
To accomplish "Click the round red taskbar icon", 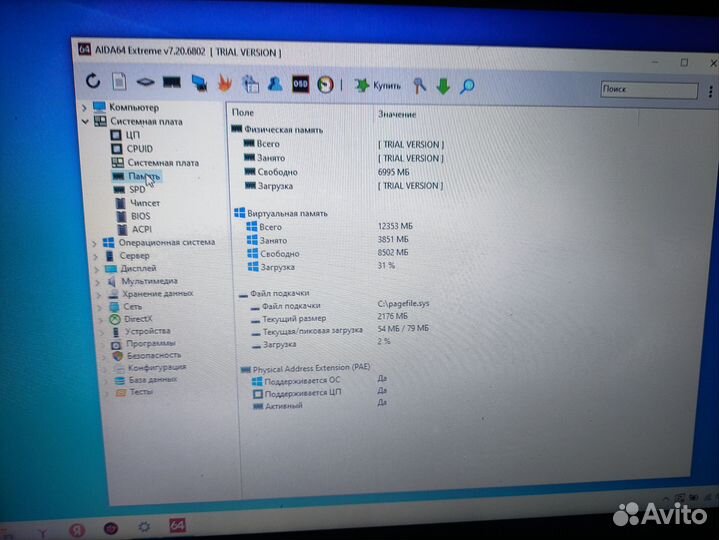I will (x=111, y=529).
